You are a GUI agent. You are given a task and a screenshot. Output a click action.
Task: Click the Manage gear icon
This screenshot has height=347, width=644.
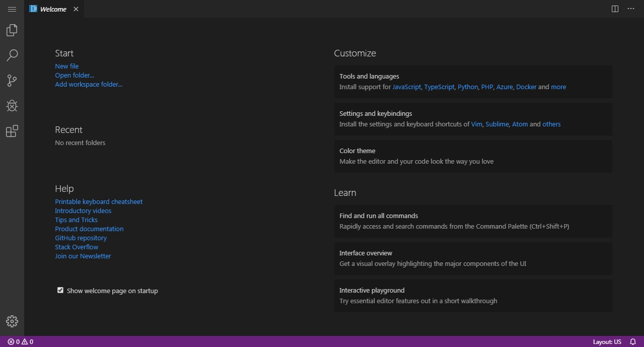tap(12, 321)
